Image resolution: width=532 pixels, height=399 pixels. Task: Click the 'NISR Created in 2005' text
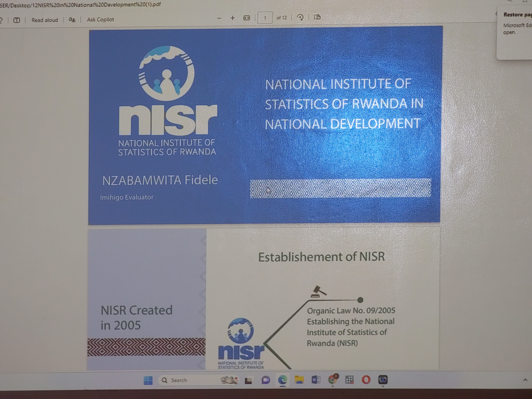click(136, 318)
